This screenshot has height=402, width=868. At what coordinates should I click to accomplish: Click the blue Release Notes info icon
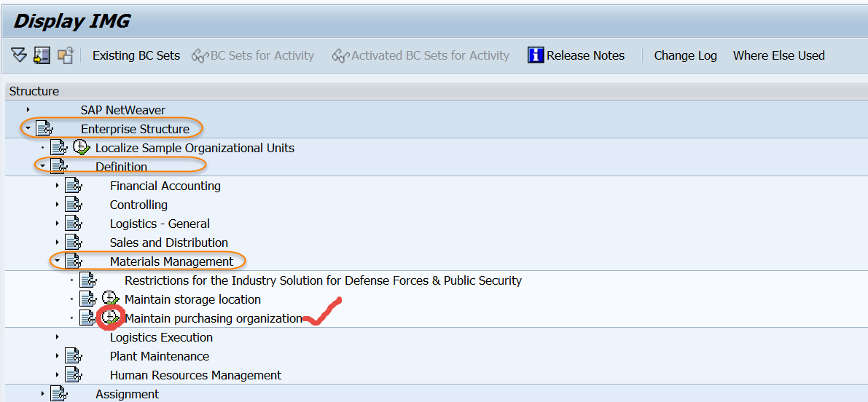point(536,55)
